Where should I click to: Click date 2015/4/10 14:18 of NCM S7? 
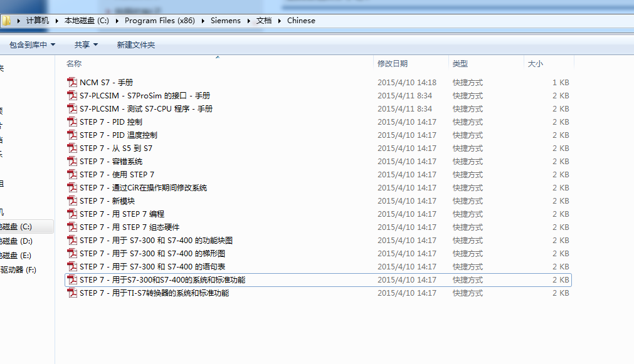[x=407, y=83]
